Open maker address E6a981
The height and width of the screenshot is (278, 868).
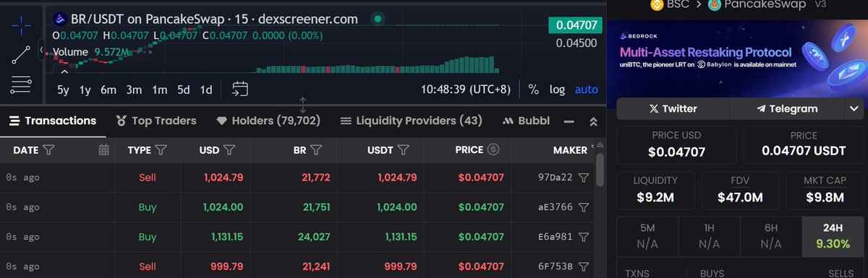pyautogui.click(x=556, y=237)
